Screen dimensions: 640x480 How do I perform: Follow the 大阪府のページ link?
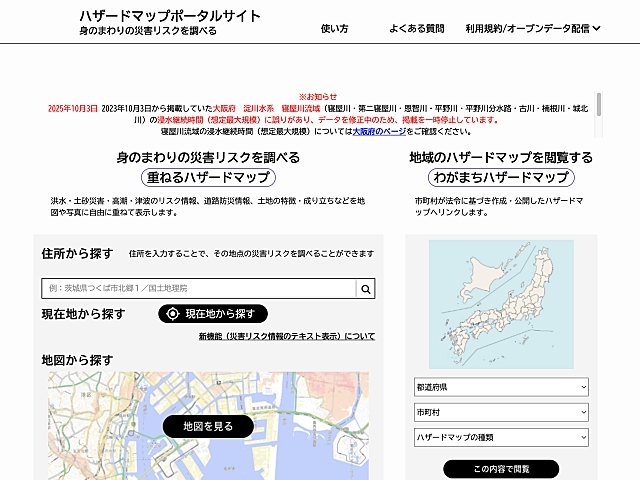pos(379,131)
